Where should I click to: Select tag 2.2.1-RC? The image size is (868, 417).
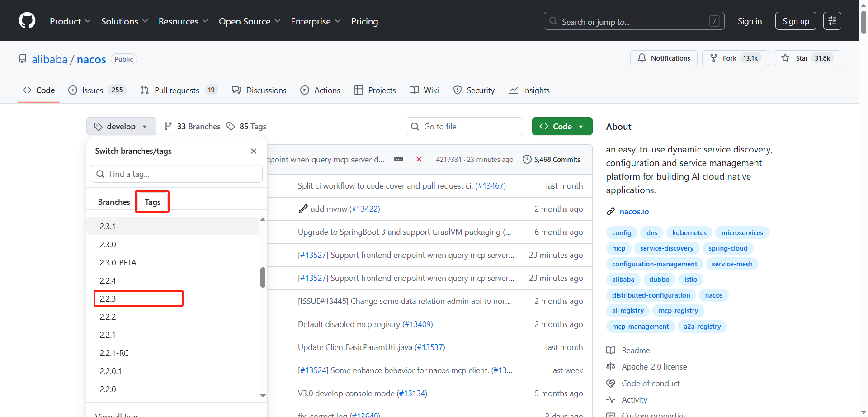tap(172, 353)
